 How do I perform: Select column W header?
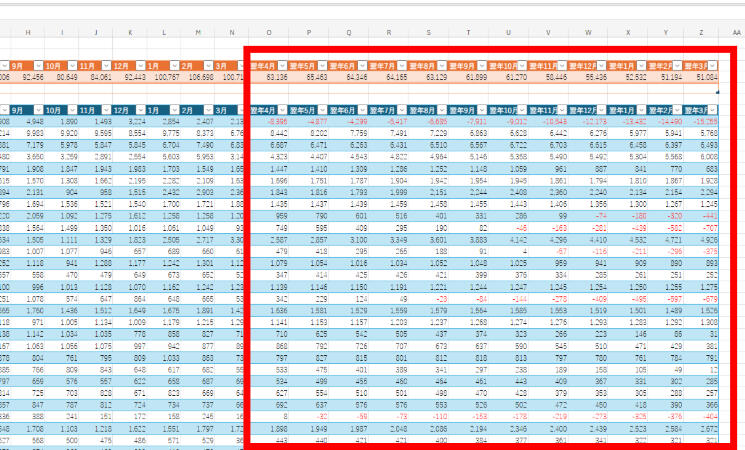[588, 32]
